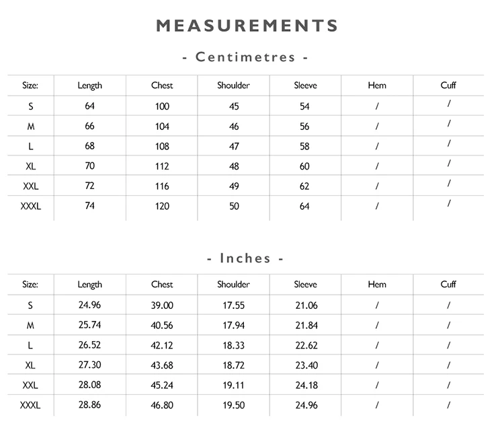Select the Centimetres section title

click(245, 57)
